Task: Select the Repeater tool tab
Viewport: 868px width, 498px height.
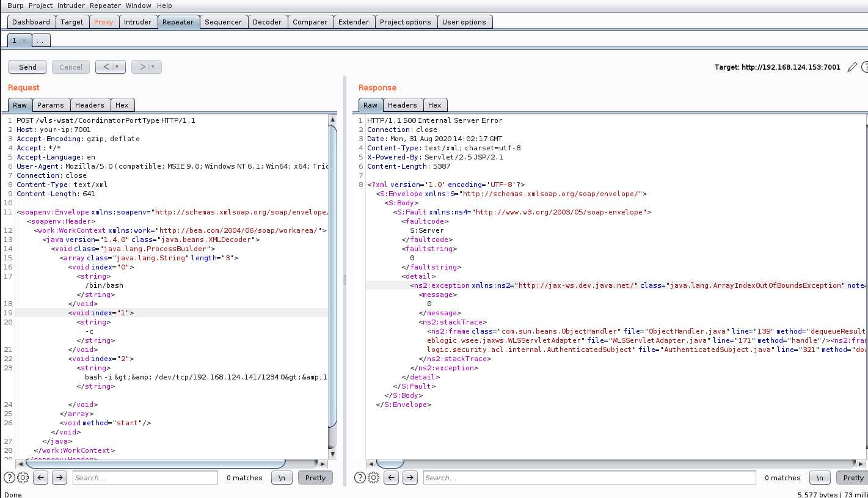Action: pyautogui.click(x=178, y=22)
